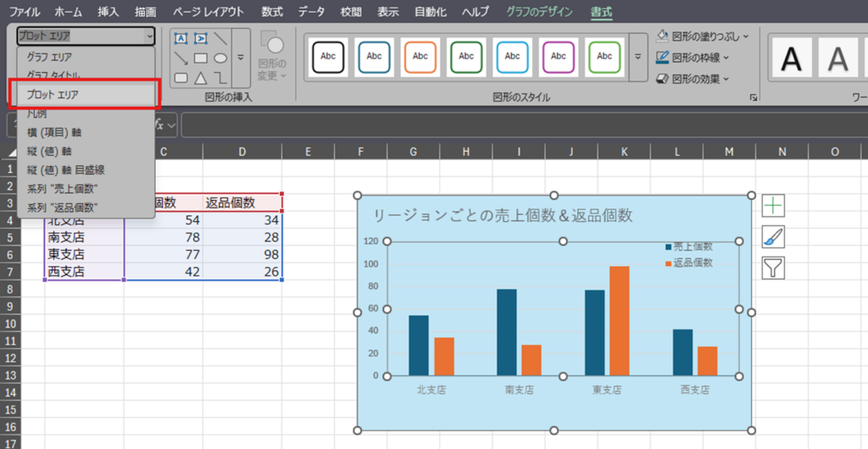Select the oval shape in shape gallery
Screen dimensions: 868x449
(220, 58)
